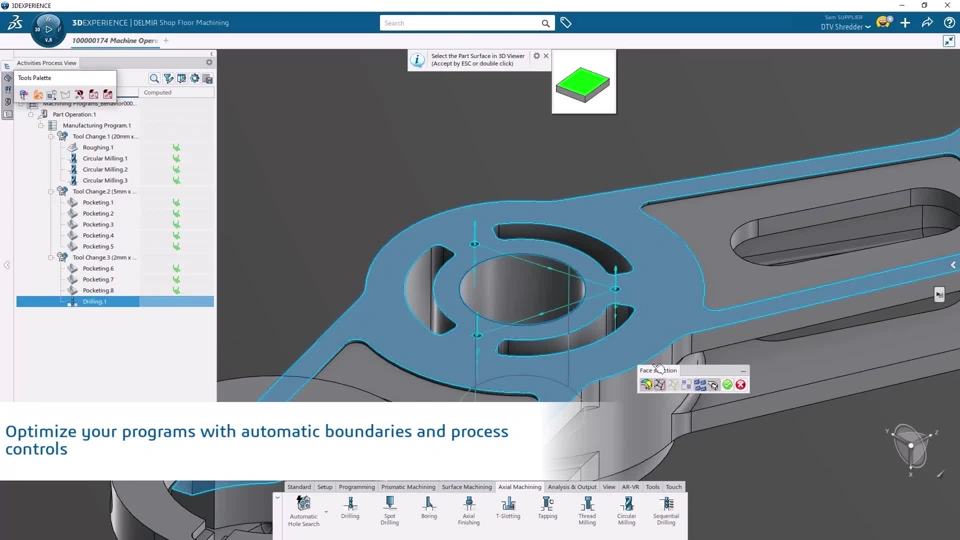The height and width of the screenshot is (540, 960).
Task: Open Activities Process View settings gear
Action: tap(209, 62)
